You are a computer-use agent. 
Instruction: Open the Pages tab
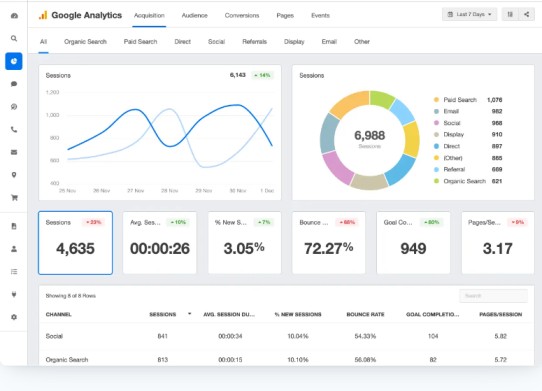[x=285, y=16]
